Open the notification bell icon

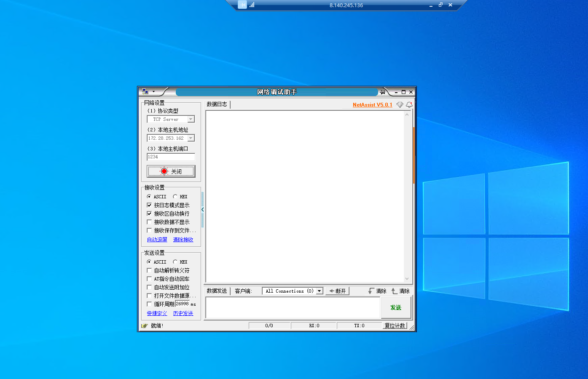409,104
